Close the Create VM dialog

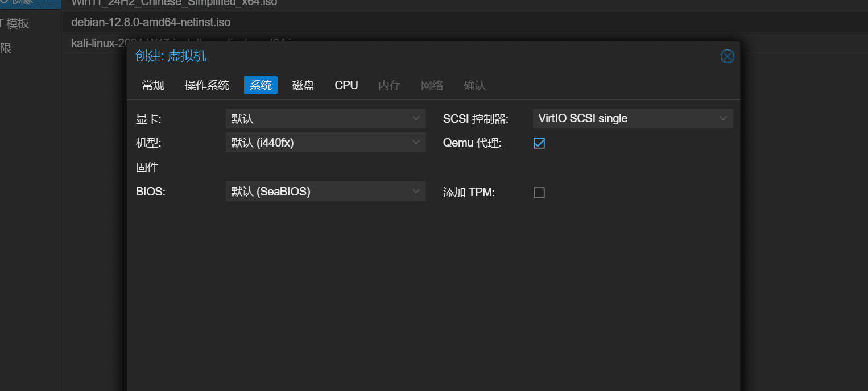pyautogui.click(x=727, y=56)
